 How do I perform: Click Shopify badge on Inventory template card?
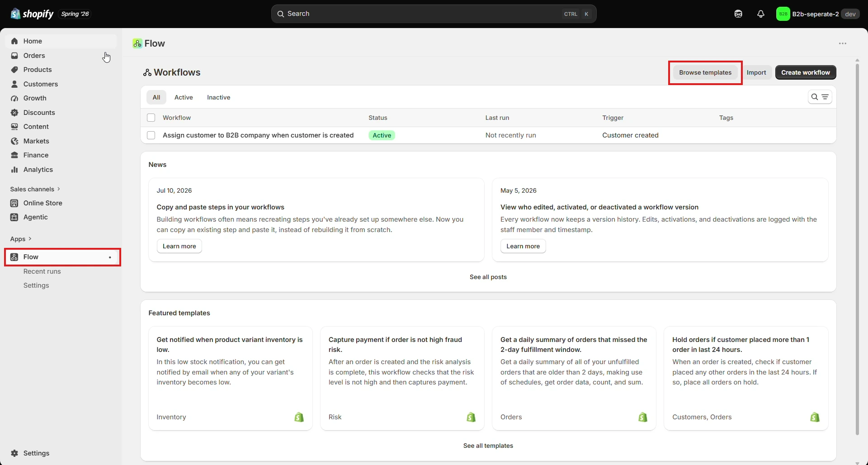tap(299, 417)
